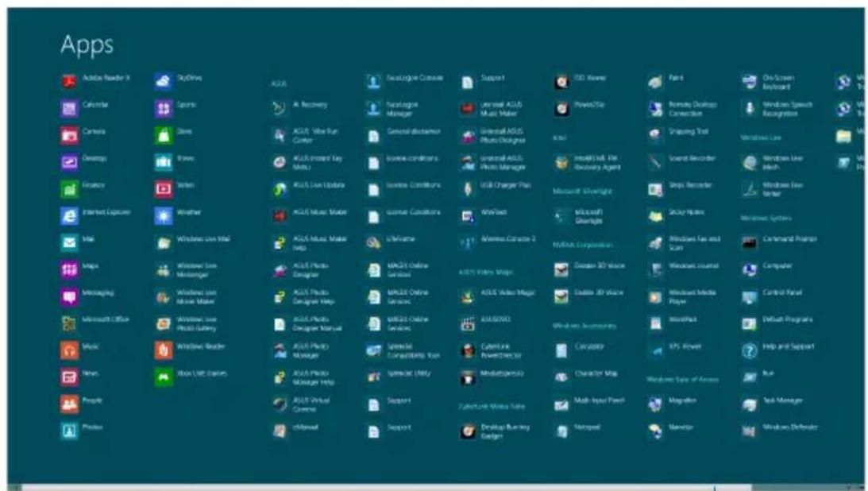
Task: Launch CyberLink PowerDirector
Action: tap(491, 350)
